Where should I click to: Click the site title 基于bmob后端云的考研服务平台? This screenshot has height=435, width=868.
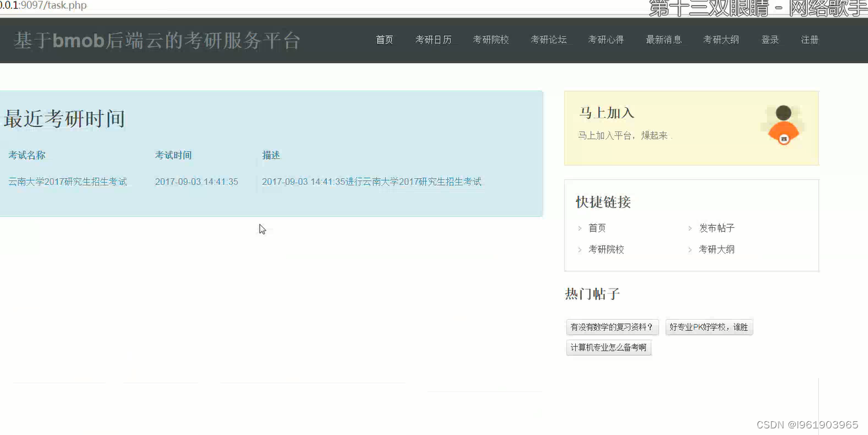click(x=157, y=40)
